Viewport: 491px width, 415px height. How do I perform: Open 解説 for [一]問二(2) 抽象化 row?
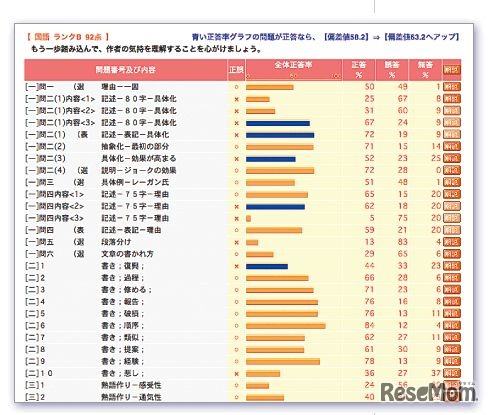coord(452,146)
